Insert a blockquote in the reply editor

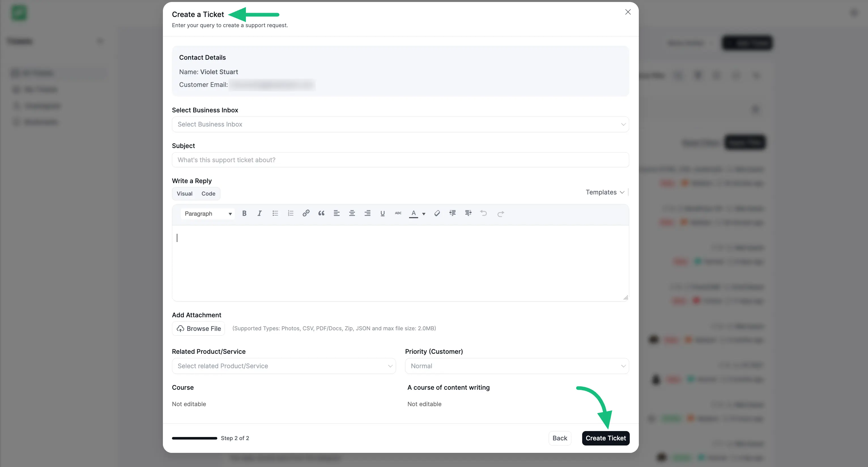[321, 213]
